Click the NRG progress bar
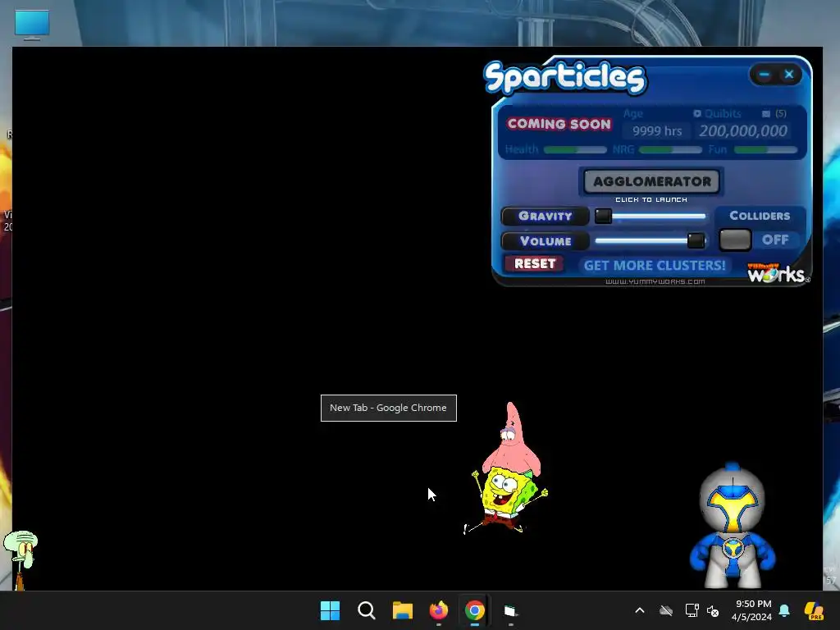This screenshot has height=630, width=840. [x=670, y=150]
